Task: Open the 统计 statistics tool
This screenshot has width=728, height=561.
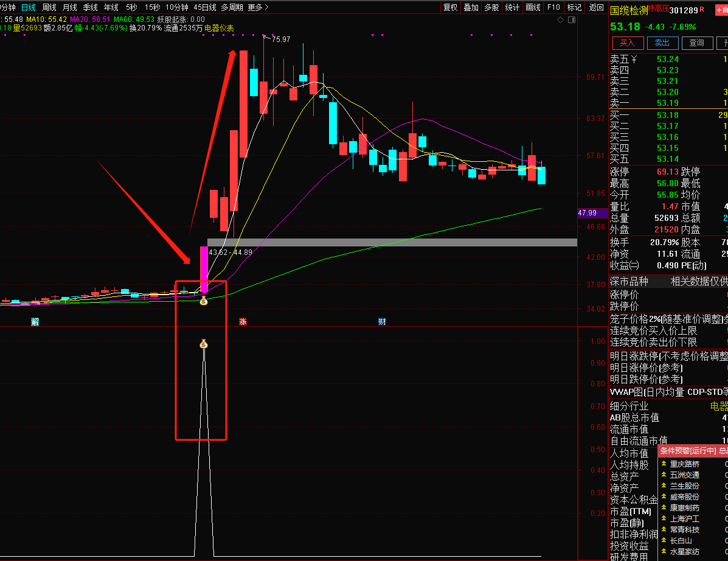Action: [512, 7]
